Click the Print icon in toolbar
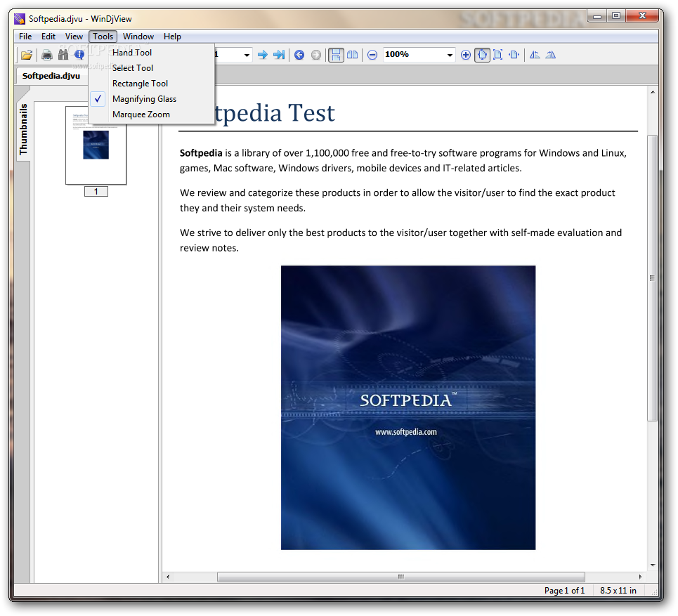Viewport: 678px width, 616px height. [x=47, y=55]
